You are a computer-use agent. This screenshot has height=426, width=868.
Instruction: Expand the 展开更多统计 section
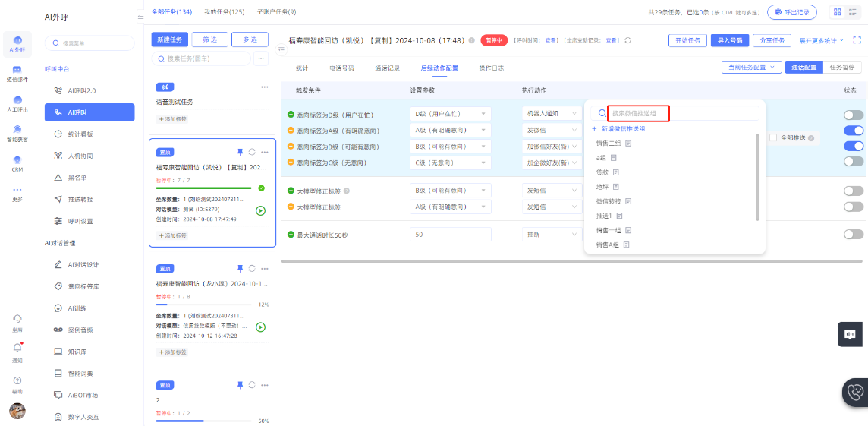[821, 40]
